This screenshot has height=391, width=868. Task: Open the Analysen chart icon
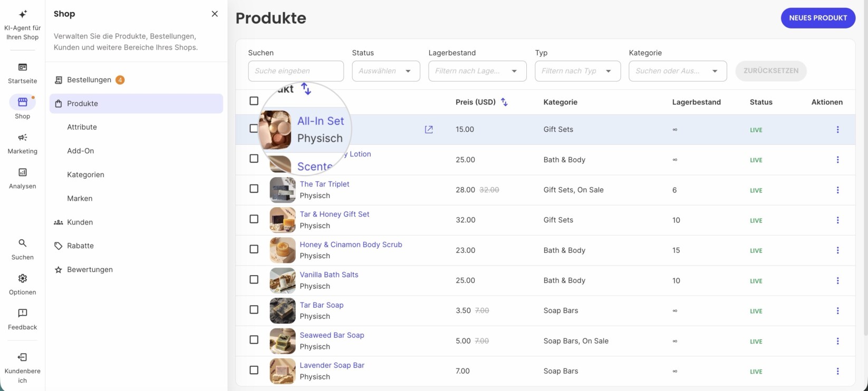pyautogui.click(x=23, y=172)
